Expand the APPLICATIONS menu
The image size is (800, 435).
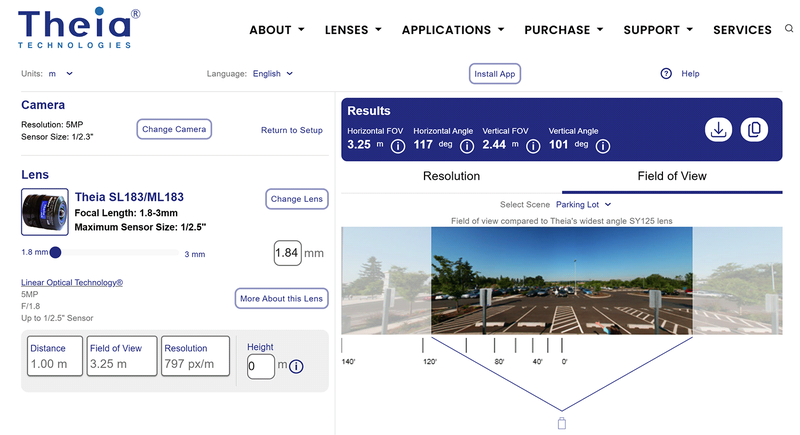pyautogui.click(x=453, y=30)
